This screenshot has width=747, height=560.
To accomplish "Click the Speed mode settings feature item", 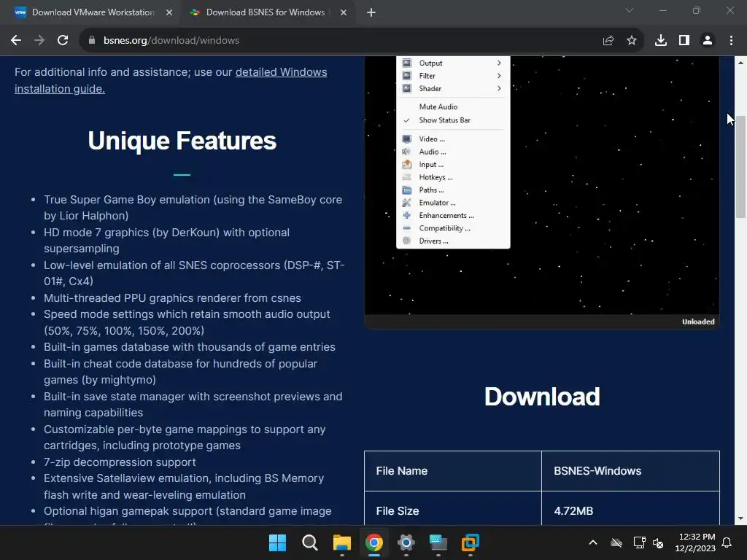I will 187,322.
